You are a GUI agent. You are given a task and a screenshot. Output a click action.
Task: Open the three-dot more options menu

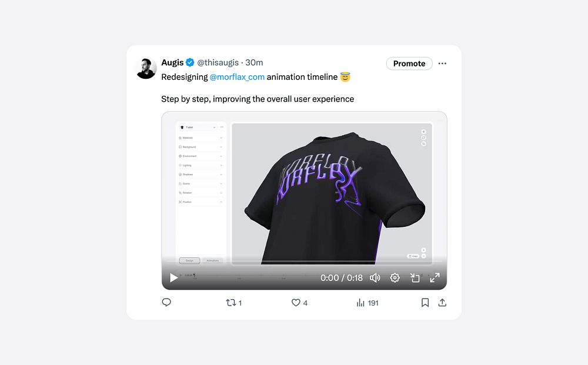[443, 63]
